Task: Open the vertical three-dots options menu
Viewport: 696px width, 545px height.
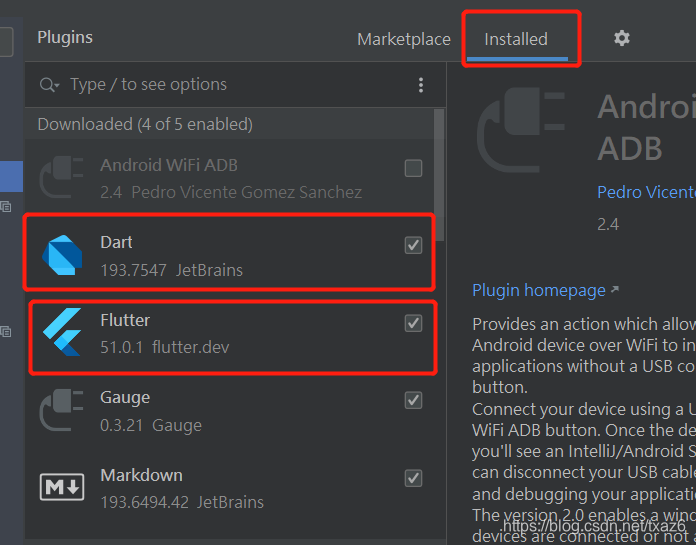Action: pyautogui.click(x=421, y=85)
